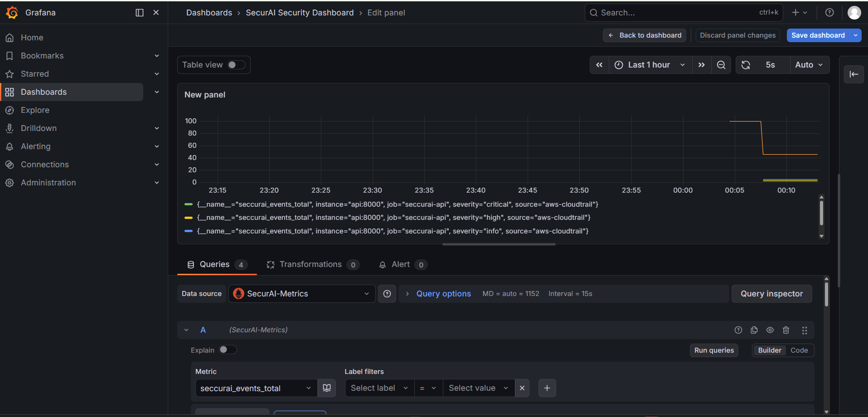The width and height of the screenshot is (868, 417).
Task: Switch to the Transformations tab
Action: coord(313,265)
